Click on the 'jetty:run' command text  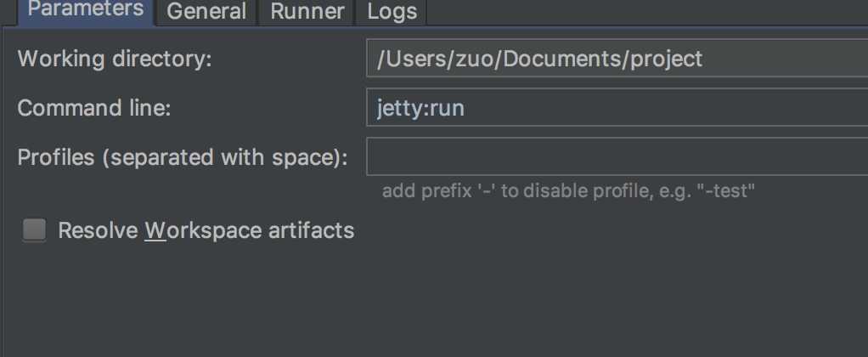click(420, 109)
